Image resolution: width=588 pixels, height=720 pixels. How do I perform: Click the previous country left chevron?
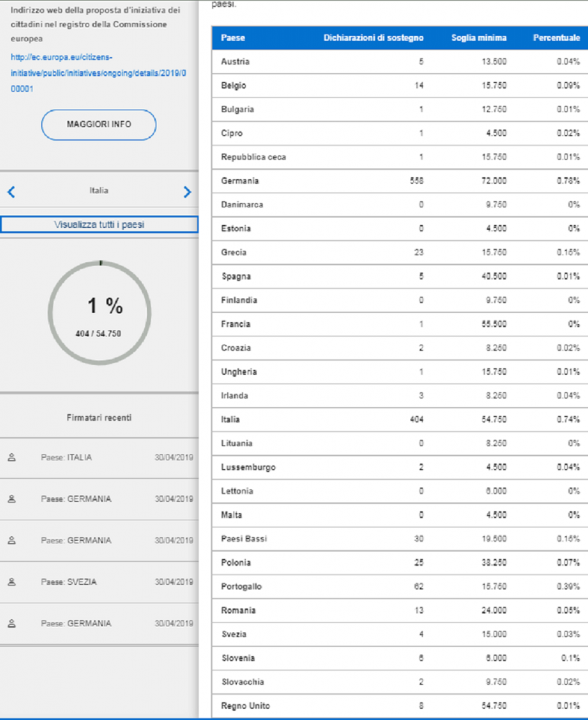point(11,192)
